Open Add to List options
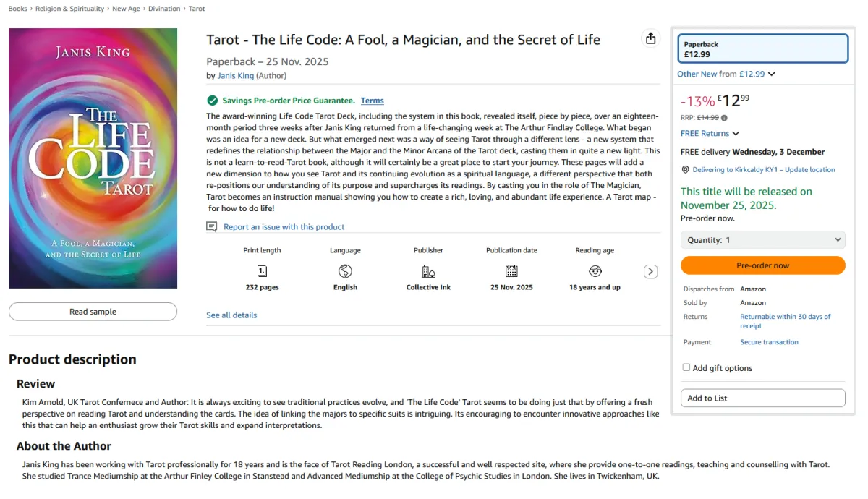The height and width of the screenshot is (499, 868). pyautogui.click(x=762, y=398)
